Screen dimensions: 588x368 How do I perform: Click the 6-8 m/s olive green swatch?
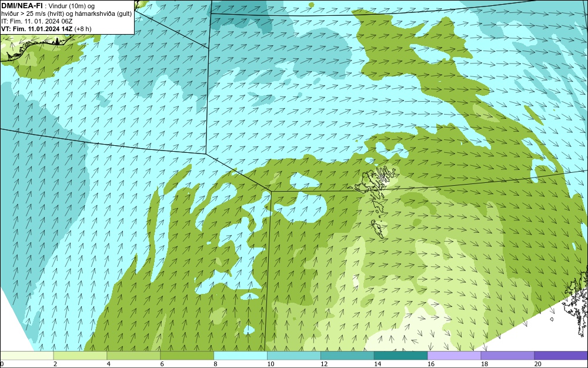(187, 355)
